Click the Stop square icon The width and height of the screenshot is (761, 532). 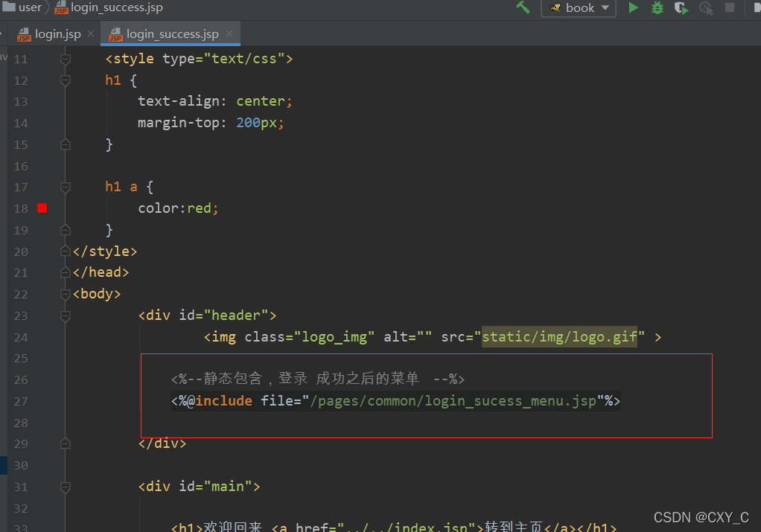[730, 7]
